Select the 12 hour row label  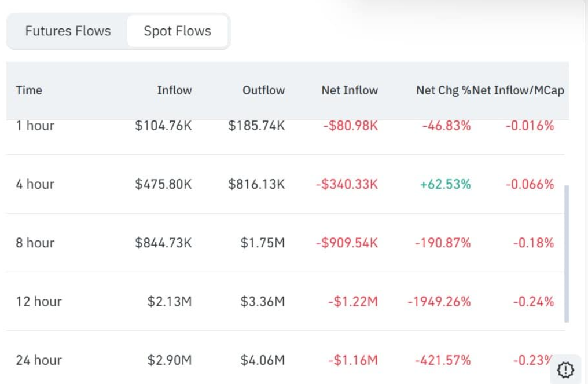[x=39, y=301]
